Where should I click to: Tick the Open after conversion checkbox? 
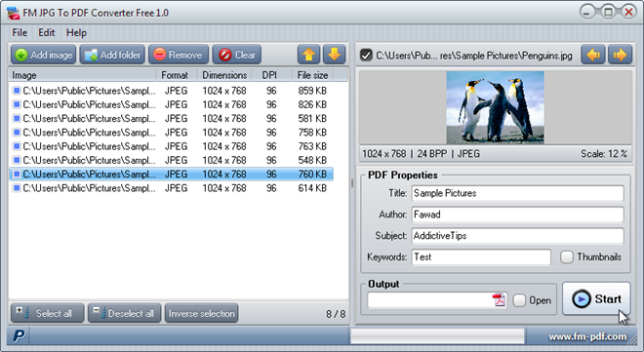coord(519,300)
